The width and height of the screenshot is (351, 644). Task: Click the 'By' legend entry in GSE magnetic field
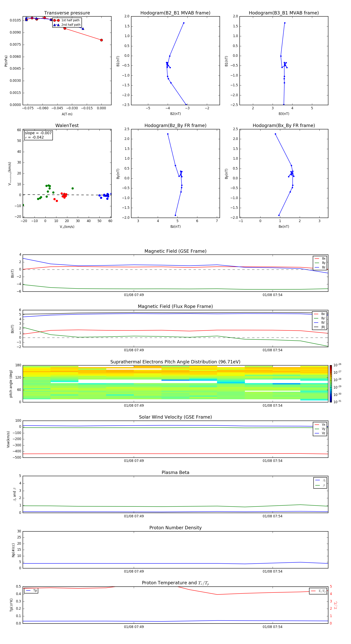coord(320,263)
